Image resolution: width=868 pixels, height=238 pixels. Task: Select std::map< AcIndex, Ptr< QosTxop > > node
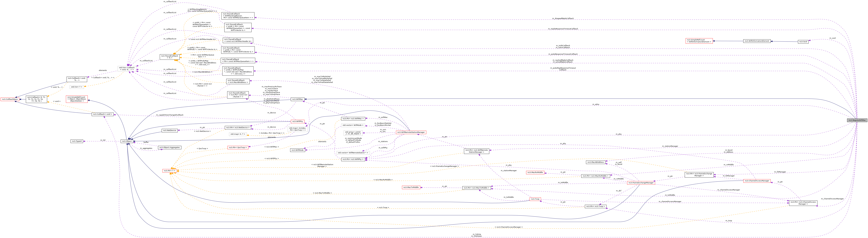pyautogui.click(x=297, y=129)
